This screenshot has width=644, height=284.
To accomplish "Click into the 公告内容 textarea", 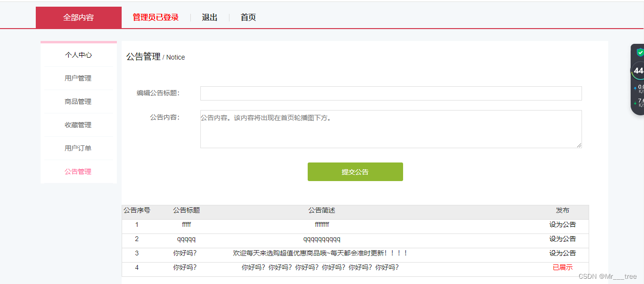I will [391, 129].
